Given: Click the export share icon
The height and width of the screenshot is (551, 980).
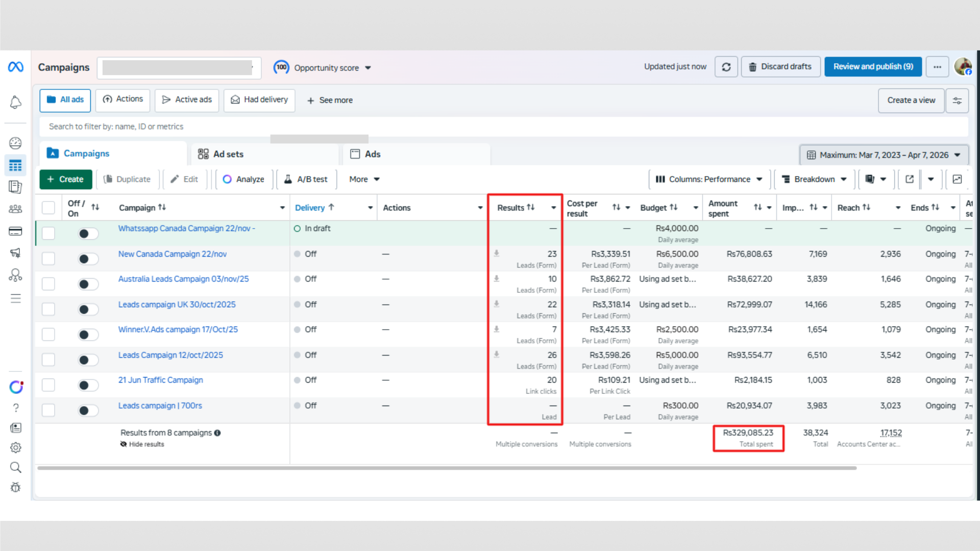Looking at the screenshot, I should [x=910, y=179].
